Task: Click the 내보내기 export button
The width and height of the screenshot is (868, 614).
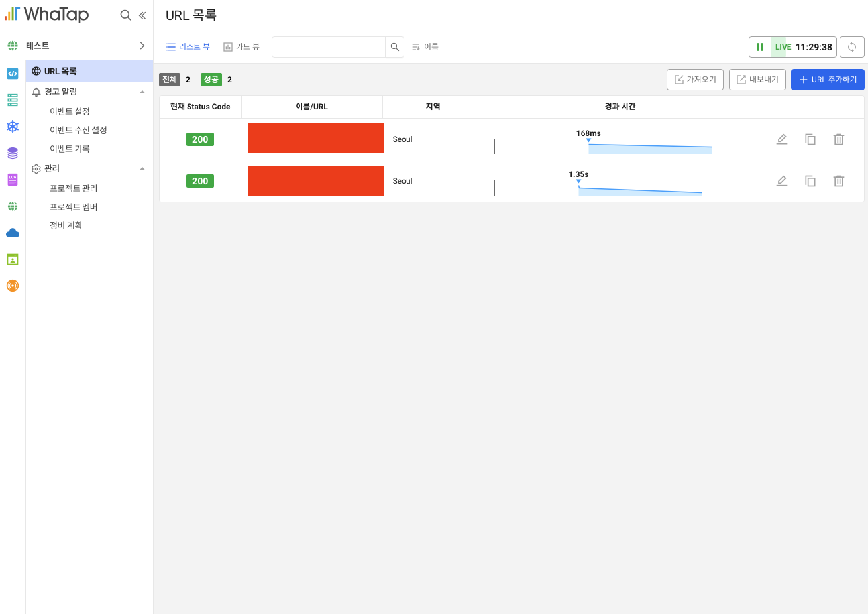Action: 757,80
